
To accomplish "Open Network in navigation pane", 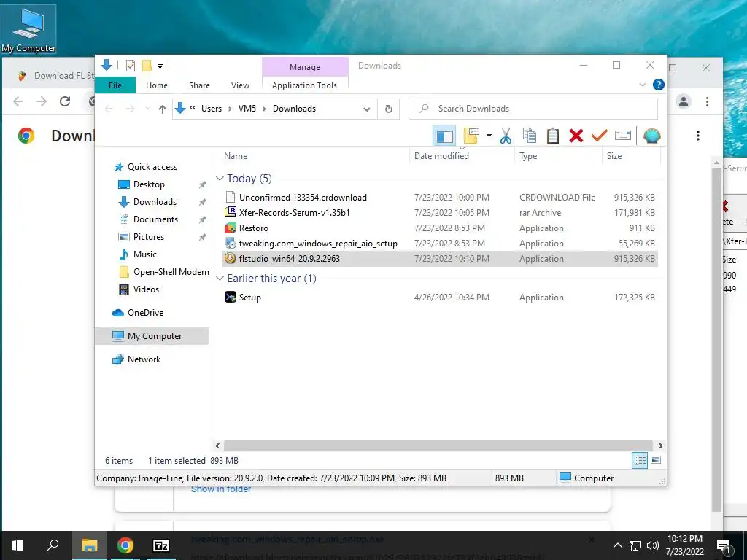I will point(144,359).
